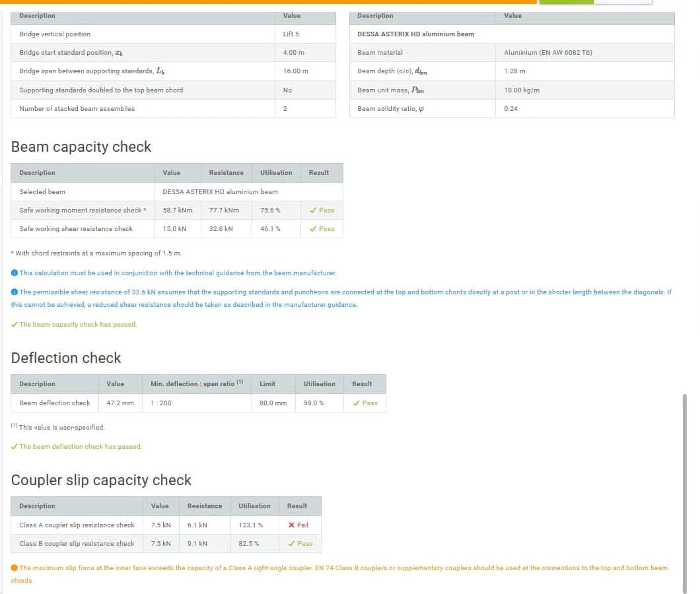The image size is (700, 594).
Task: Click 'Resistance' header in coupler slip table
Action: coord(205,506)
